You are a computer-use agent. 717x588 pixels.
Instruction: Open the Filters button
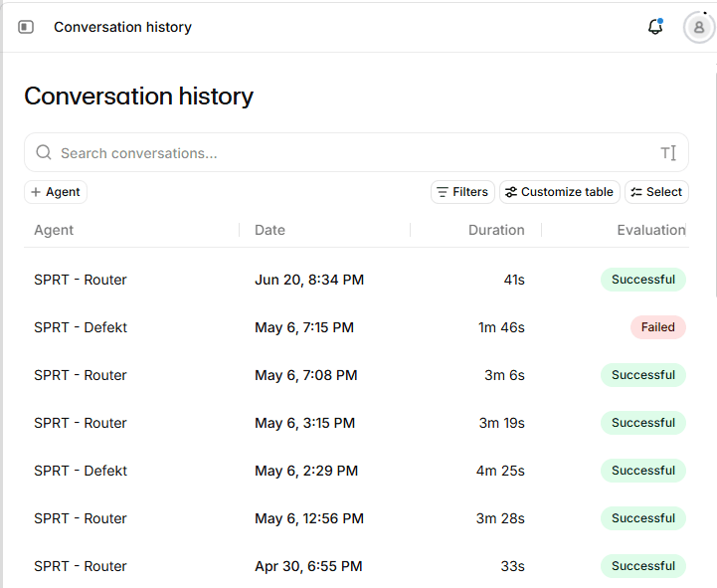click(x=462, y=192)
